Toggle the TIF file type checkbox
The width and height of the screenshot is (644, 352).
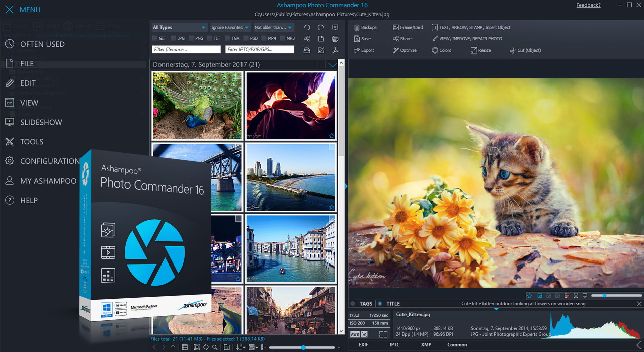[x=209, y=38]
